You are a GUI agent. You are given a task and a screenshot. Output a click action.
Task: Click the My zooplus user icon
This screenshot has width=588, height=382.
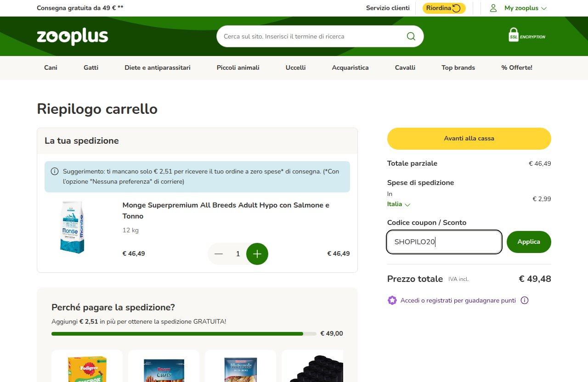coord(493,8)
